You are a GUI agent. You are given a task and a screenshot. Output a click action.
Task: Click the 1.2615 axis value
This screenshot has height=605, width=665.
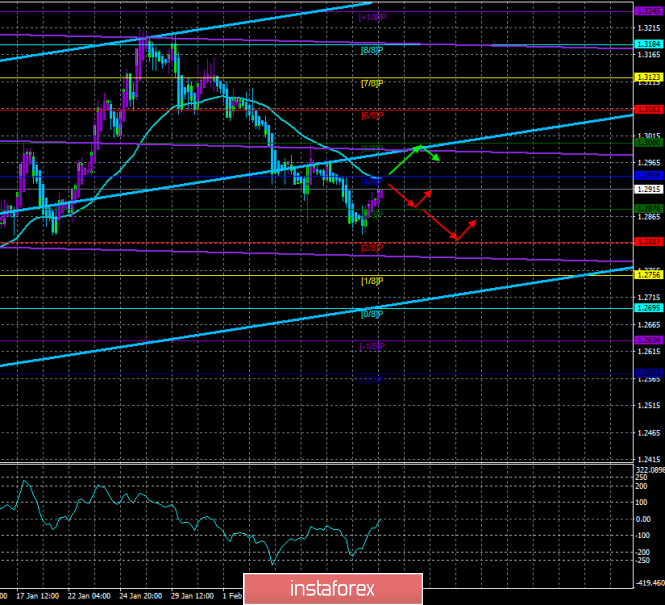[649, 351]
